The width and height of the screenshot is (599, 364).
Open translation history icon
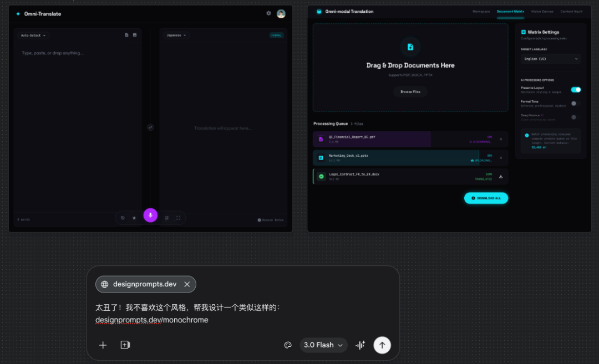point(123,218)
